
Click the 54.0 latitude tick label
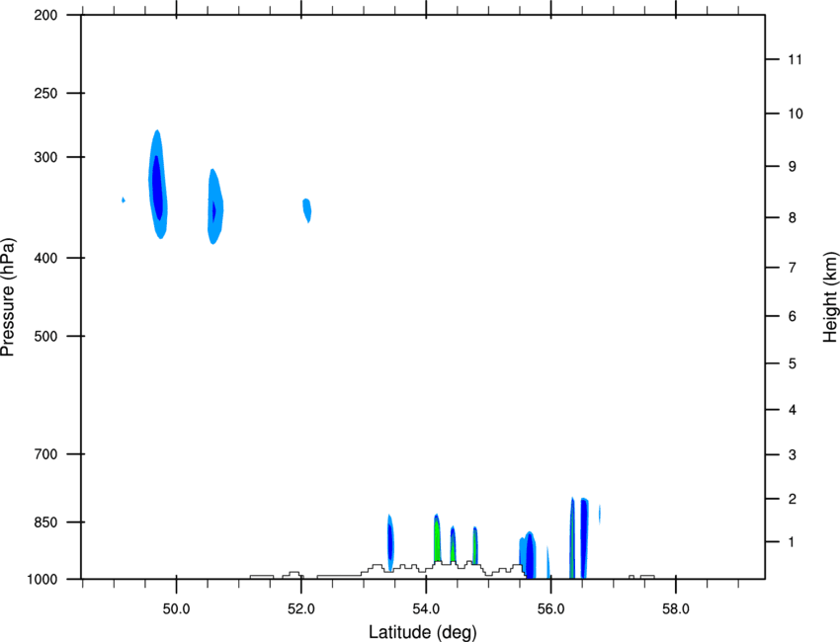coord(426,609)
